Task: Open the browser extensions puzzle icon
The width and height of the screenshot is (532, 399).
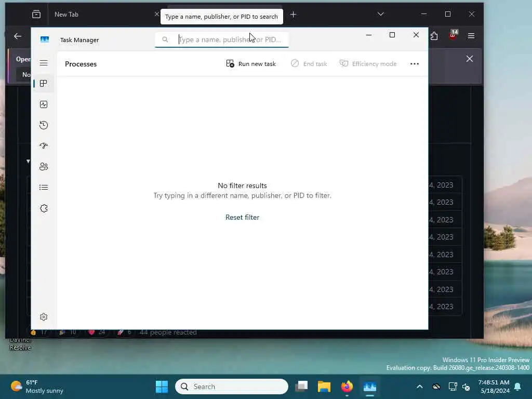Action: (434, 36)
